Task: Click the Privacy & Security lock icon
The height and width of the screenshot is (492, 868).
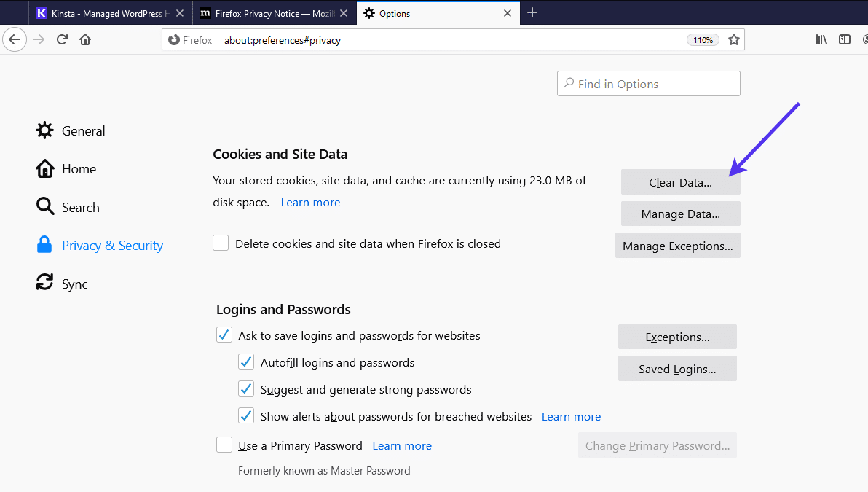Action: pyautogui.click(x=44, y=245)
